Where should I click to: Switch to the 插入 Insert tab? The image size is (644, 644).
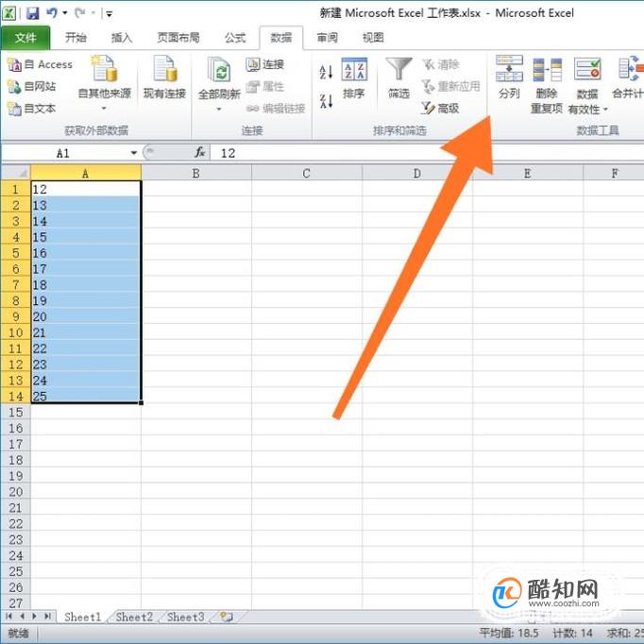(x=122, y=38)
